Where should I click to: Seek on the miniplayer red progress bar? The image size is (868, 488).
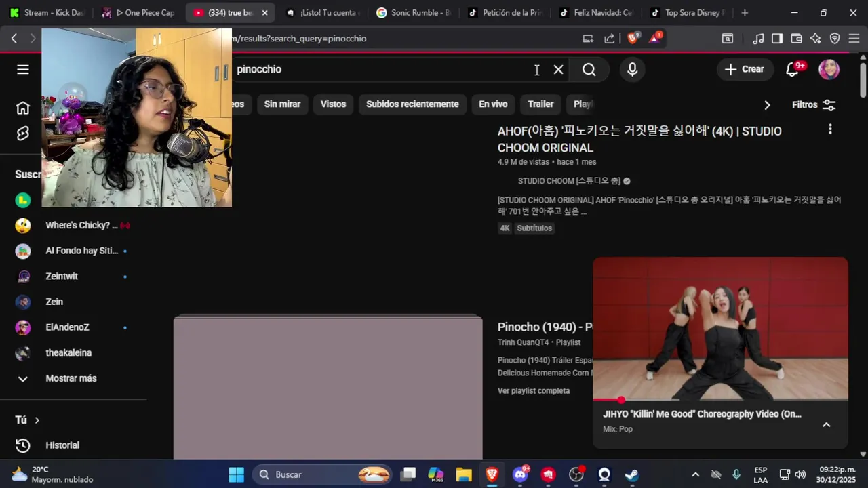pos(720,400)
